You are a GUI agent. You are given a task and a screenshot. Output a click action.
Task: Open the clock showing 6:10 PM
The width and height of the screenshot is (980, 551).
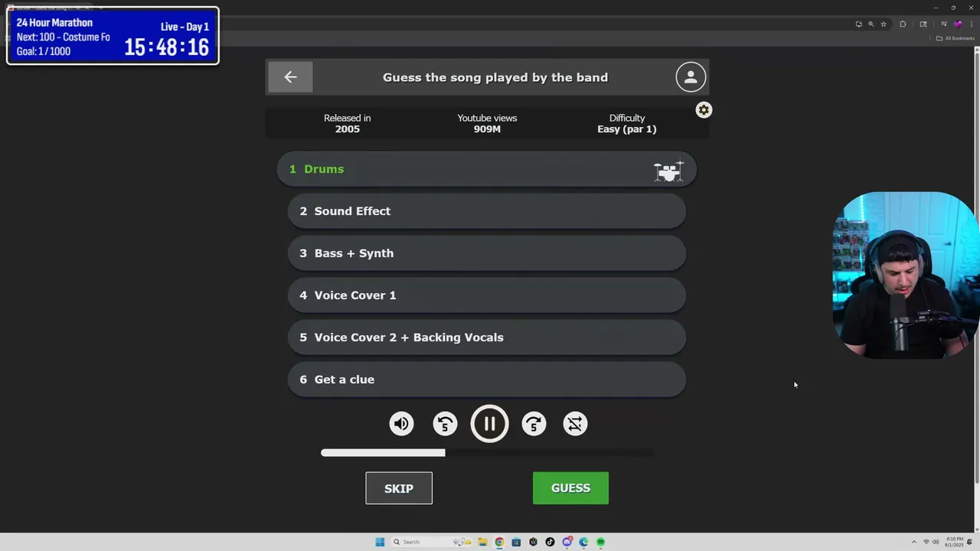[x=955, y=542]
